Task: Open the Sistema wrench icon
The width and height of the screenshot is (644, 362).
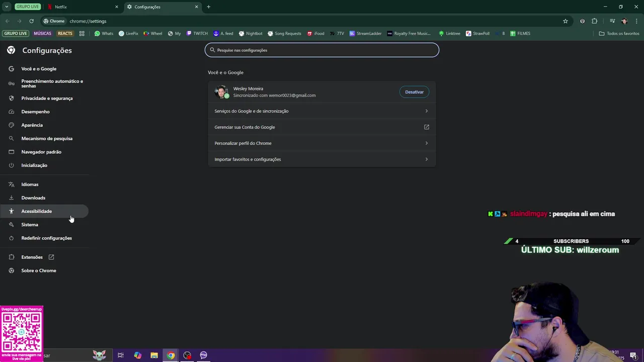Action: (11, 225)
